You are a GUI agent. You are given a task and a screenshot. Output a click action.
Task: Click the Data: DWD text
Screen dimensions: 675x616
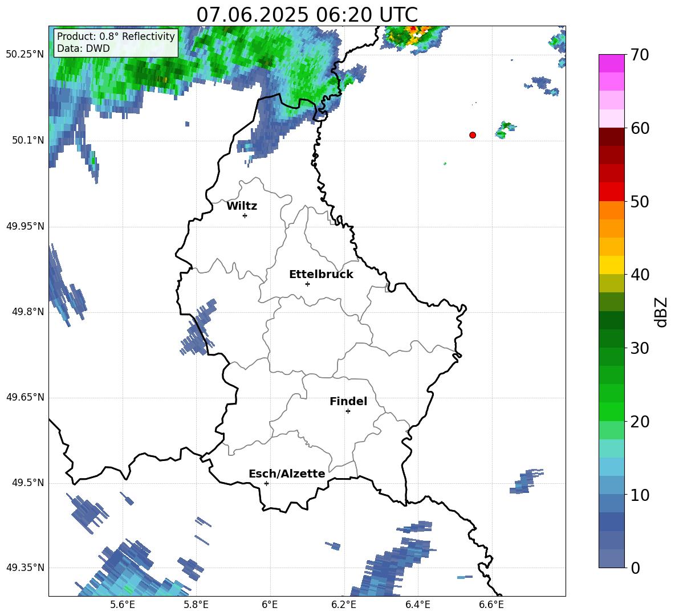pyautogui.click(x=83, y=48)
